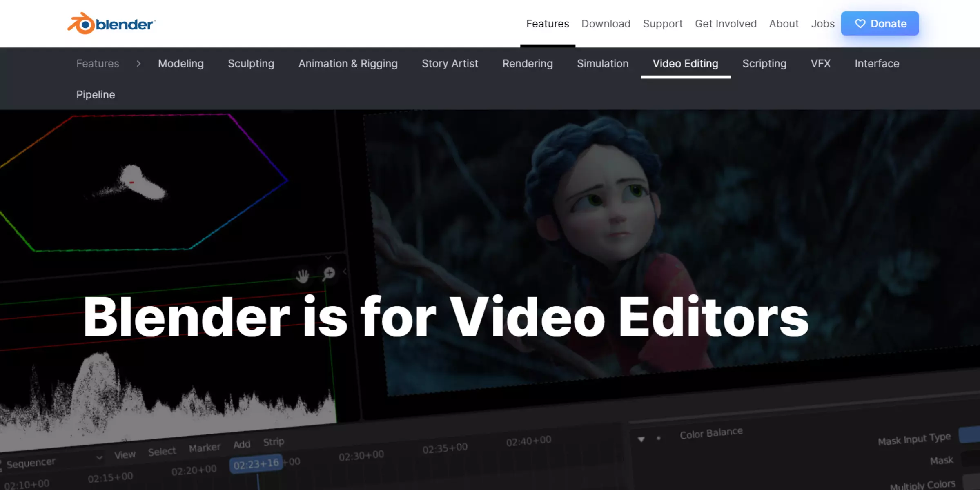This screenshot has height=490, width=980.
Task: Open the Jobs link
Action: click(x=823, y=24)
